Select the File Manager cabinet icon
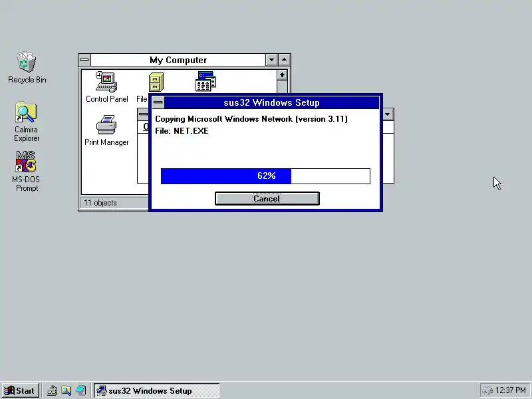532x399 pixels. click(156, 82)
